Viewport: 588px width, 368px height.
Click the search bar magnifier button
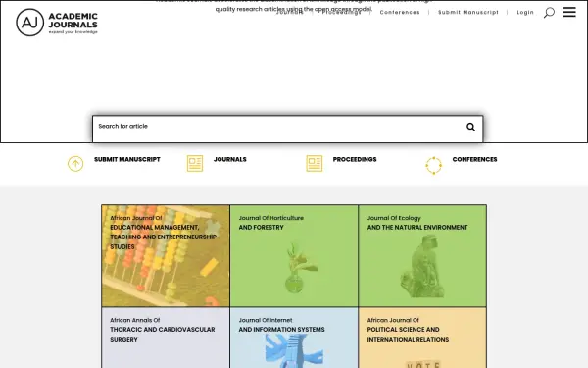tap(470, 127)
